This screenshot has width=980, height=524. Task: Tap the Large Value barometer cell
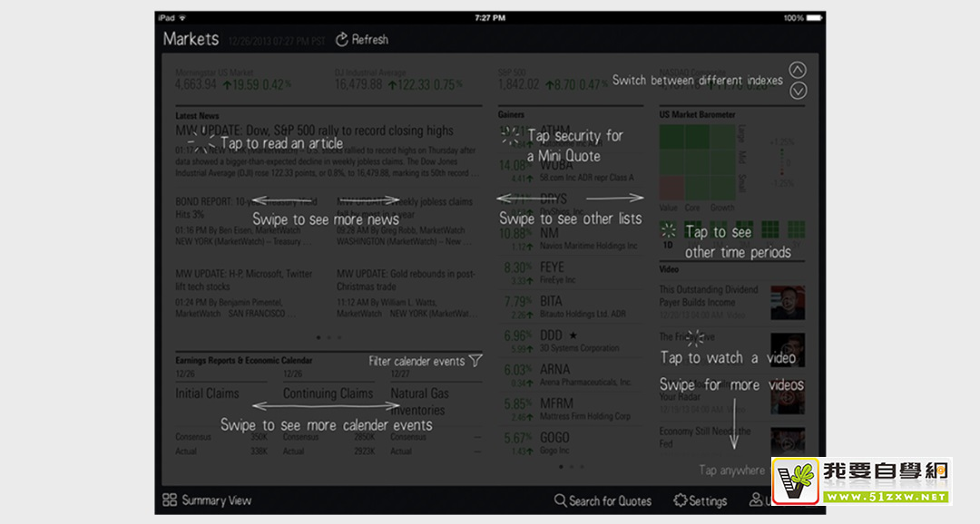coord(671,137)
